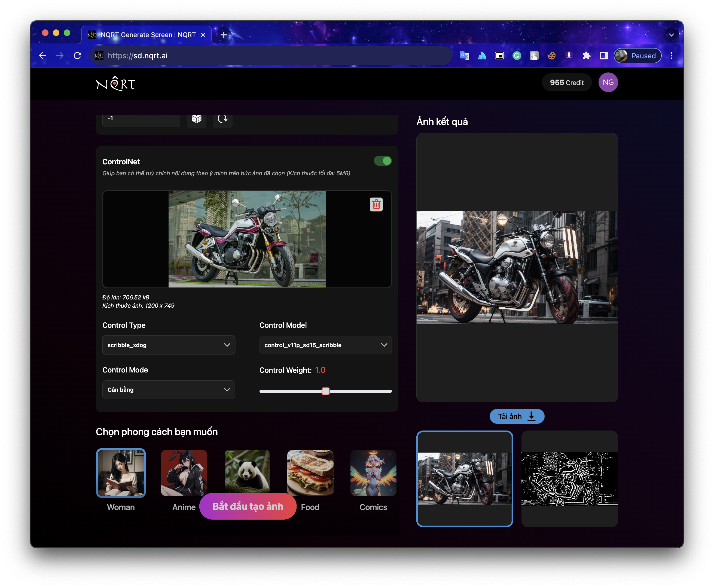Open the NG user avatar menu

(608, 82)
